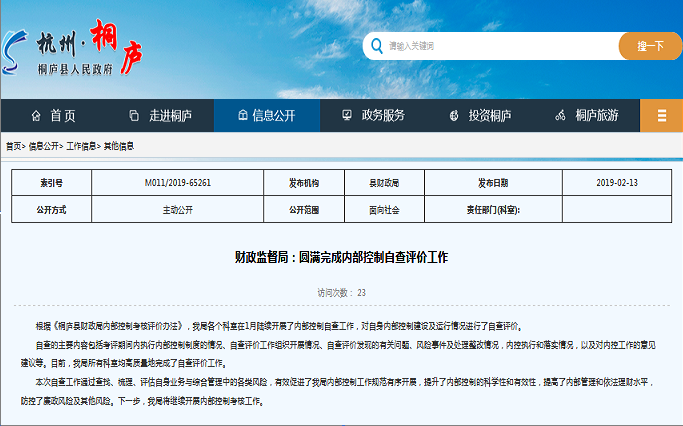The height and width of the screenshot is (426, 683).
Task: Click the 投资桐庐 navigation icon
Action: point(455,115)
